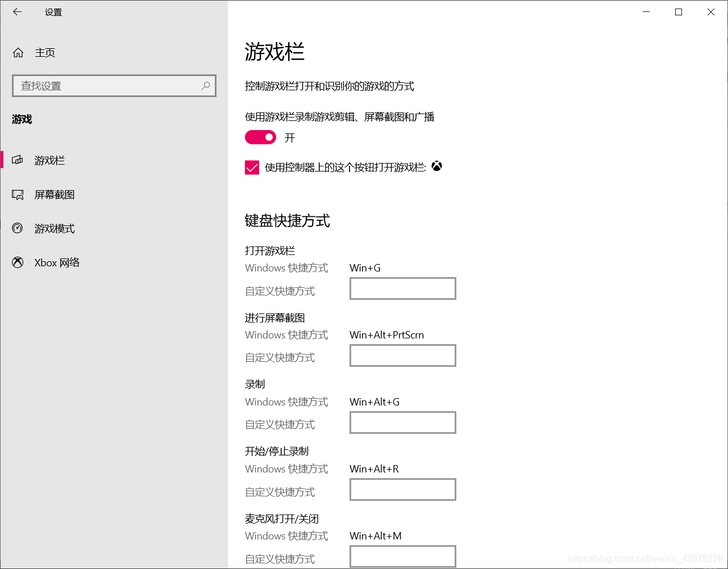Image resolution: width=728 pixels, height=569 pixels.
Task: Uncheck 使用控制器上的这个按钮打开游戏栏 checkbox
Action: click(x=252, y=168)
